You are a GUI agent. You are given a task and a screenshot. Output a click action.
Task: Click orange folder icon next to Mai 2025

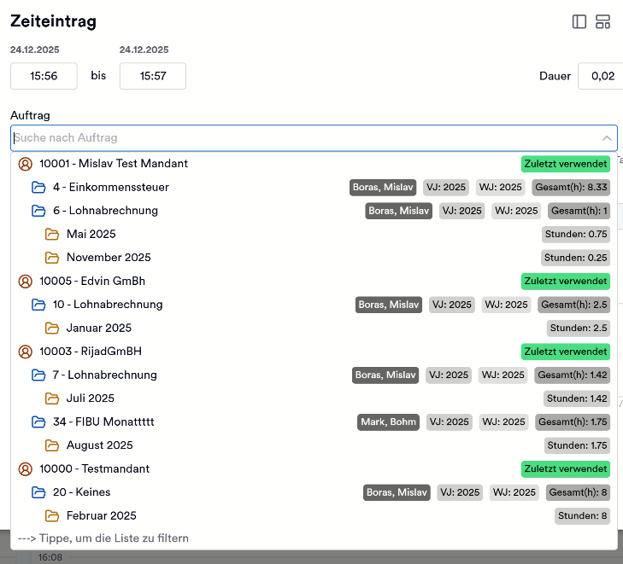click(53, 234)
